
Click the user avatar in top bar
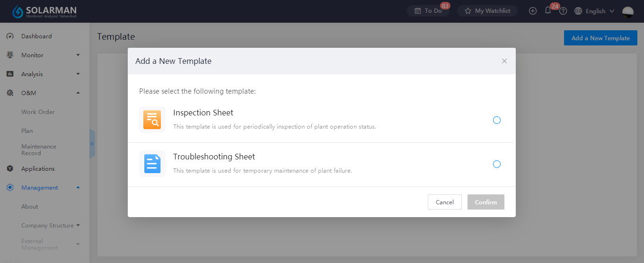(628, 12)
